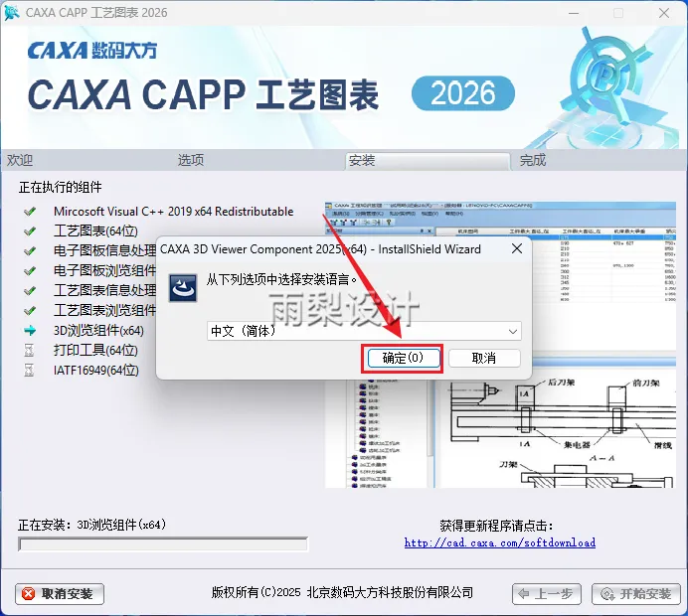Click the 正在执行的组件 heading
This screenshot has width=688, height=616.
click(x=60, y=187)
